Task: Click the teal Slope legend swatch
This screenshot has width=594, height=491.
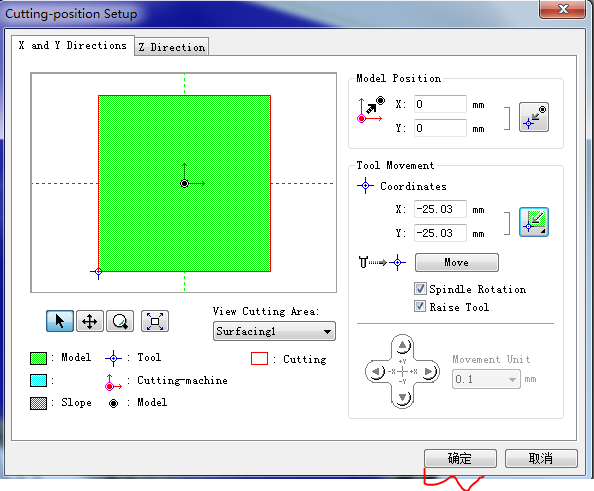Action: tap(38, 403)
